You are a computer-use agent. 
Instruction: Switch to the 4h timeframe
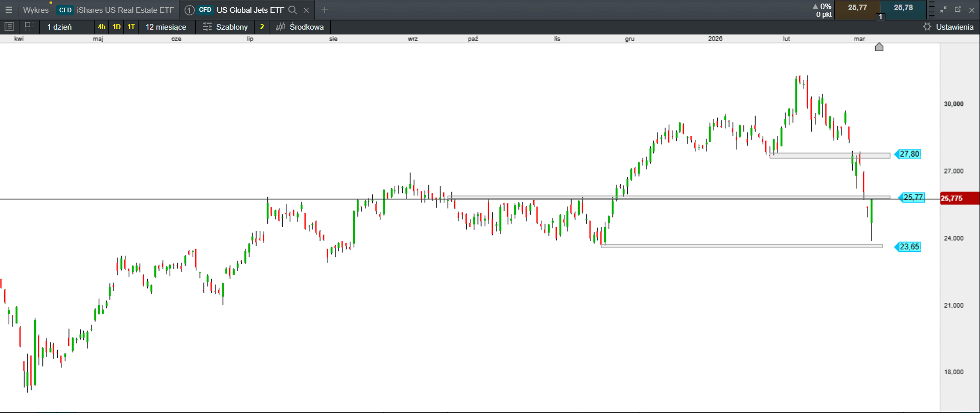point(101,27)
